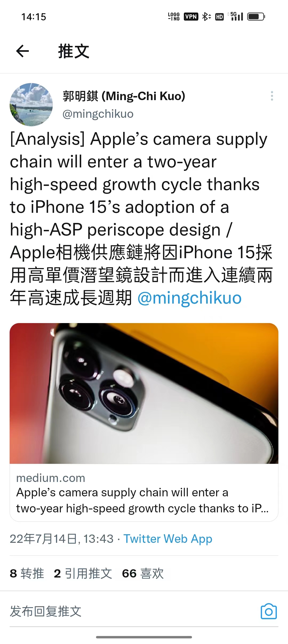Tap the HD status icon
Viewport: 288px width, 644px height.
tap(219, 17)
